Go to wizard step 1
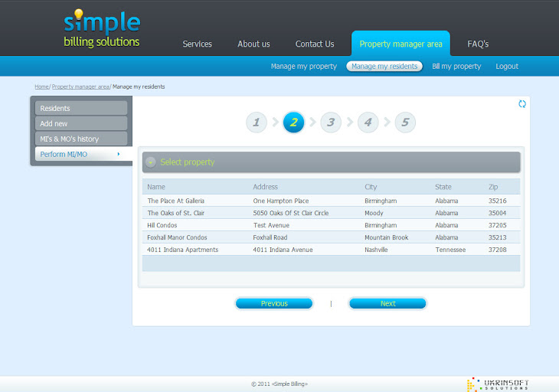The image size is (559, 392). click(257, 122)
